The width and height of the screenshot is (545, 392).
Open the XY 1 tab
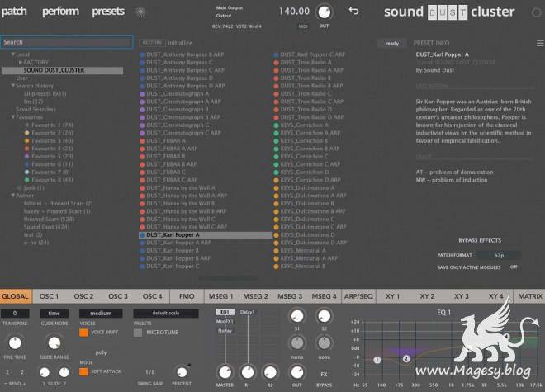point(393,296)
